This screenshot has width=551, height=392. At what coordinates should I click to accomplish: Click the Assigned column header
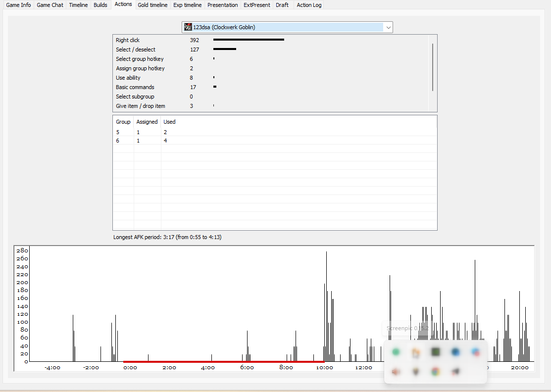(x=147, y=122)
